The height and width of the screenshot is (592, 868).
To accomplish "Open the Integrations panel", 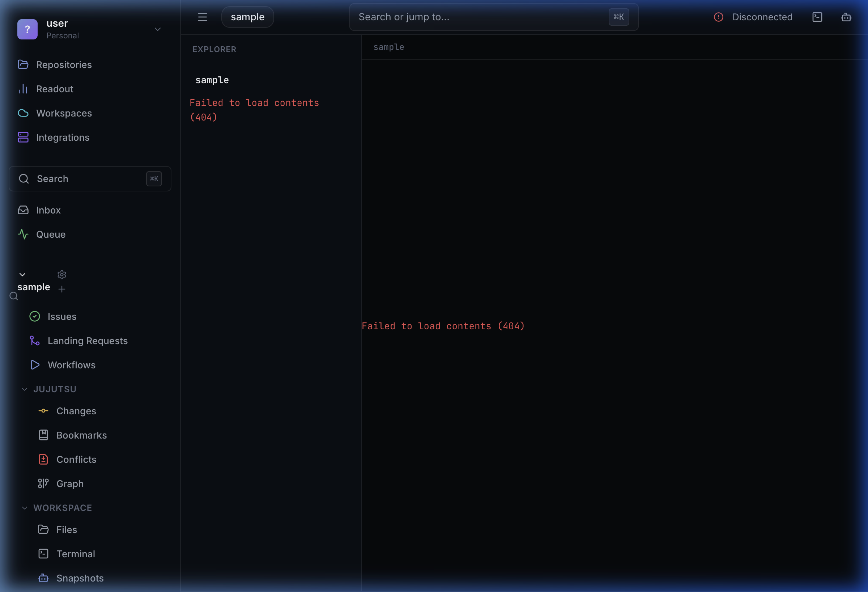I will [63, 137].
